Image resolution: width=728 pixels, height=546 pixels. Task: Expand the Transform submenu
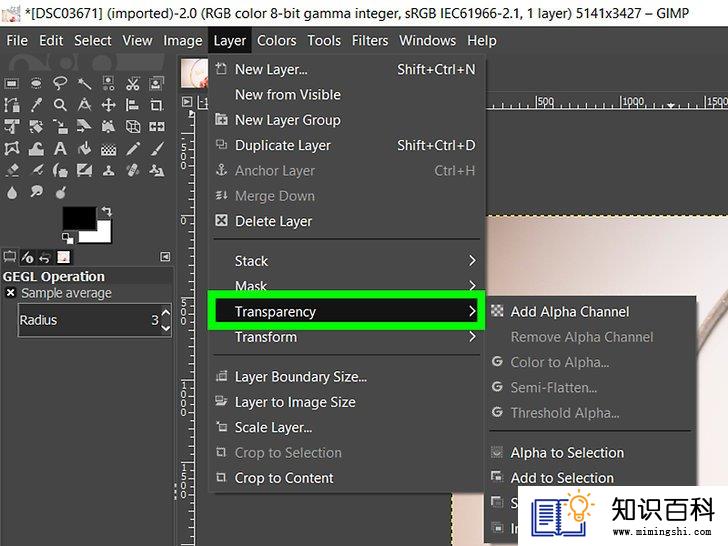346,337
